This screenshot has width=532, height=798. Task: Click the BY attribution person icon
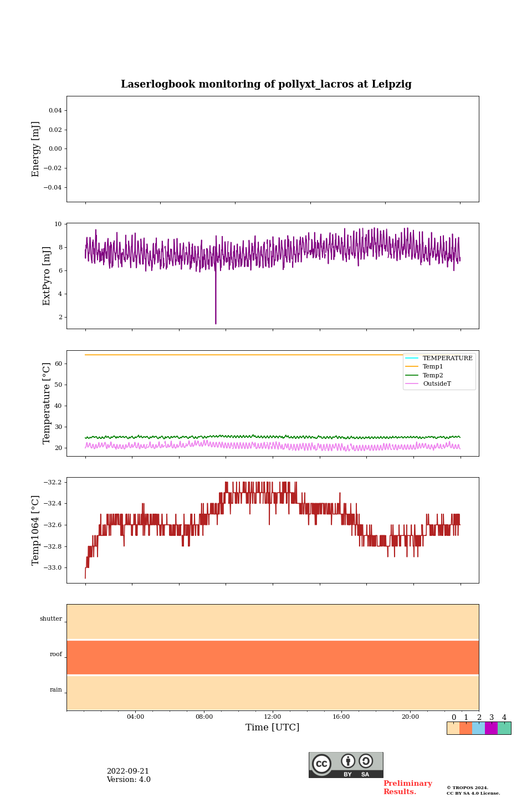pyautogui.click(x=348, y=761)
